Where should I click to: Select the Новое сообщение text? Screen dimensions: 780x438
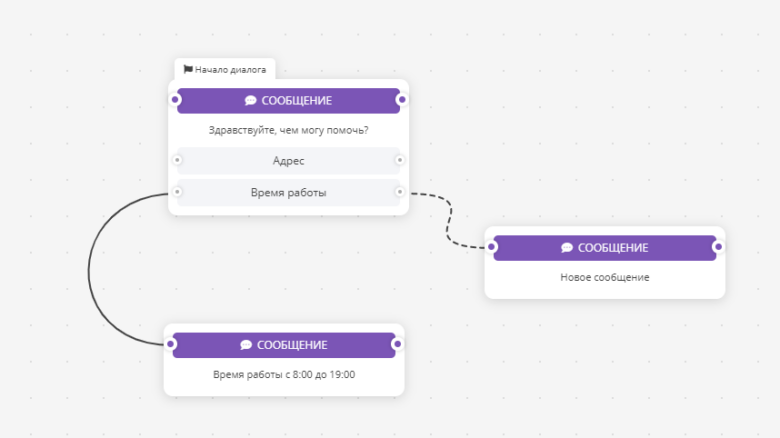(x=605, y=277)
